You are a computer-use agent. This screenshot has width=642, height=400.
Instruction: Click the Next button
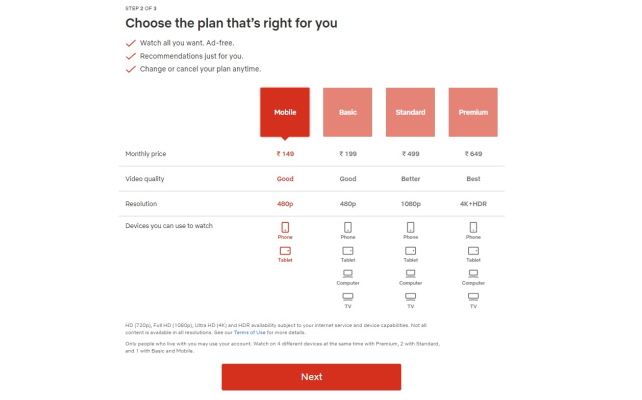point(312,377)
